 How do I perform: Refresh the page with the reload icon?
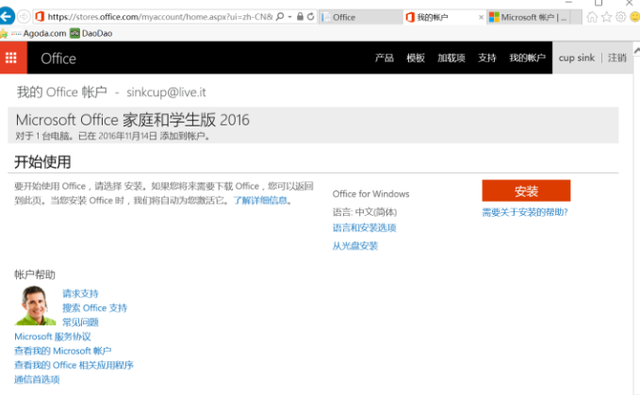tap(311, 17)
